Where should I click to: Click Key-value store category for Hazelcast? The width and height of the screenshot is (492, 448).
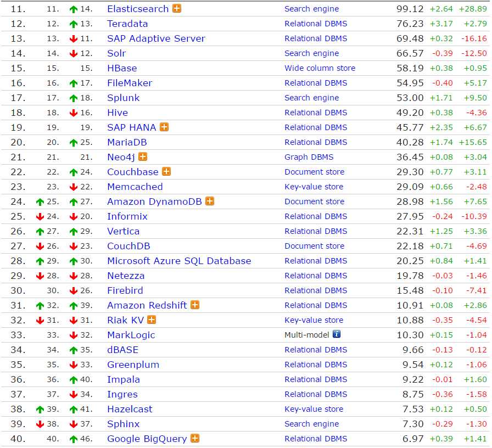[x=314, y=409]
